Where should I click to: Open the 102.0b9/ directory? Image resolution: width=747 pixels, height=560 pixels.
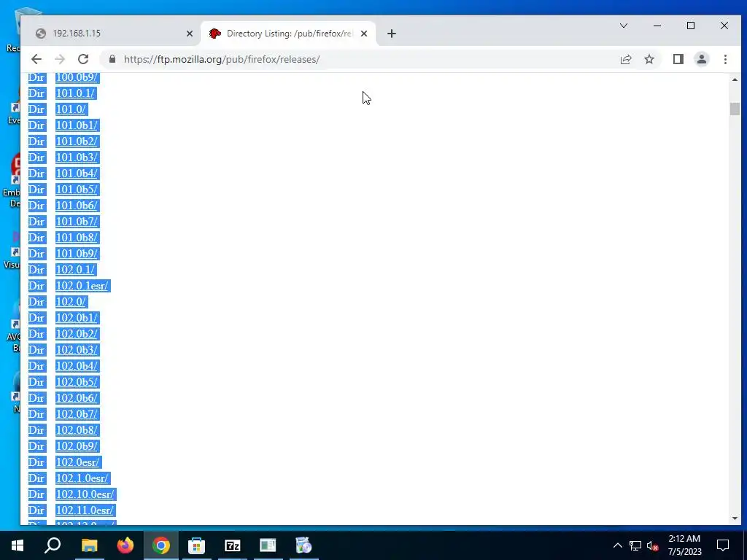[77, 446]
